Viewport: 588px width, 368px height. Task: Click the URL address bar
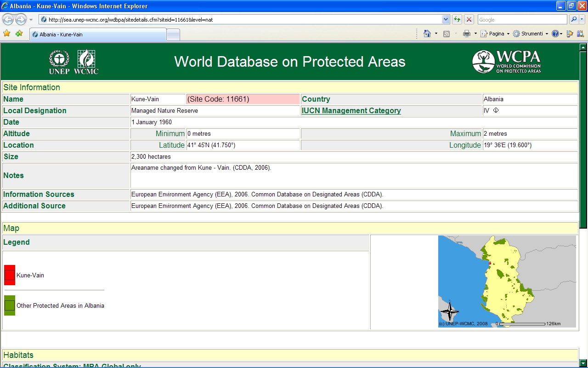click(x=240, y=20)
